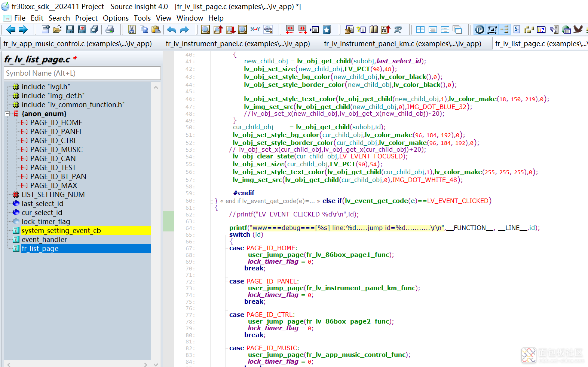
Task: Select last_select_id variable in symbol list
Action: pos(42,204)
